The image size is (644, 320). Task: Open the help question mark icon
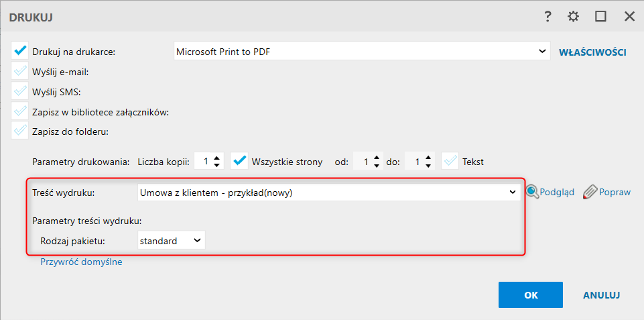[548, 17]
